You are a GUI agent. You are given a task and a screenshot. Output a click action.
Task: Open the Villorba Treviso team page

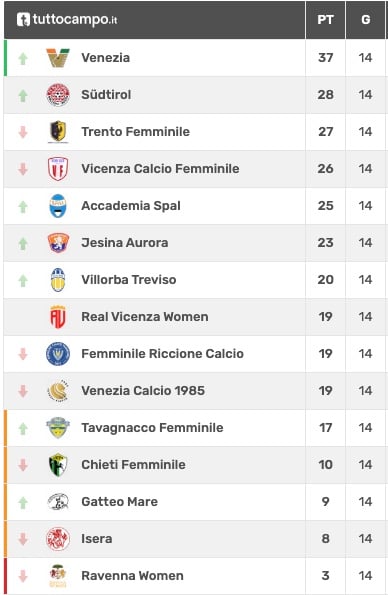pos(129,280)
